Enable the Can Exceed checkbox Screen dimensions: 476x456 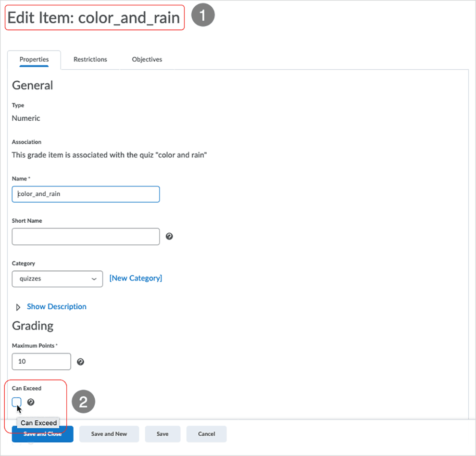(x=16, y=402)
